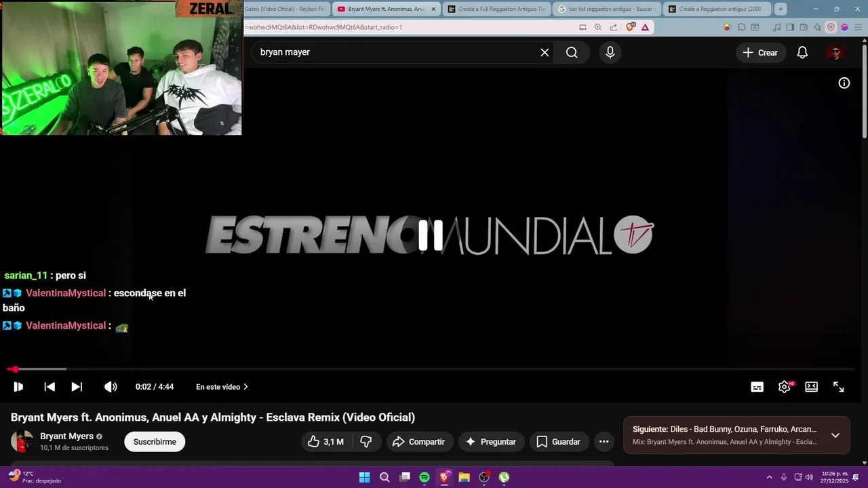This screenshot has width=868, height=488.
Task: Open YouTube notifications bell
Action: coord(802,52)
